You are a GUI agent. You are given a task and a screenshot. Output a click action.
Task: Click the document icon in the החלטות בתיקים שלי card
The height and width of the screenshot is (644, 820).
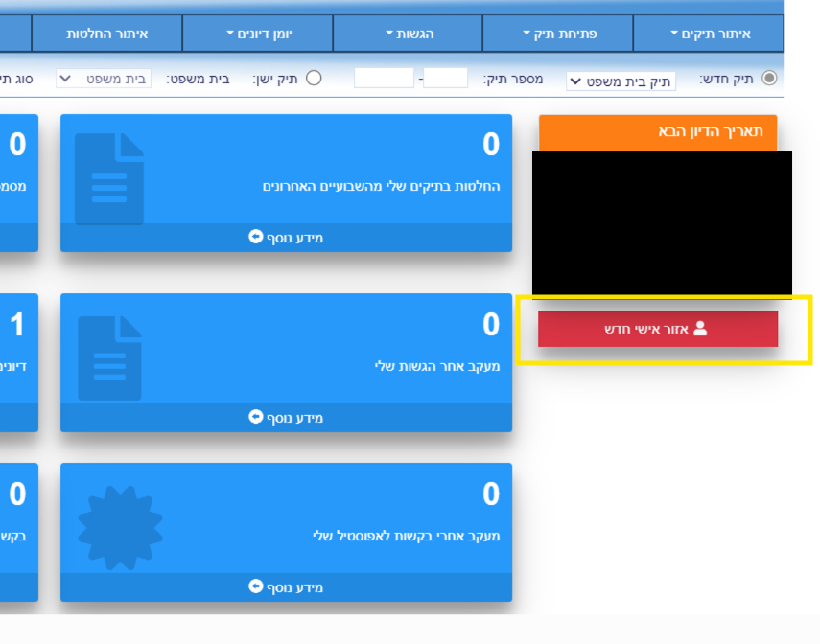point(109,178)
